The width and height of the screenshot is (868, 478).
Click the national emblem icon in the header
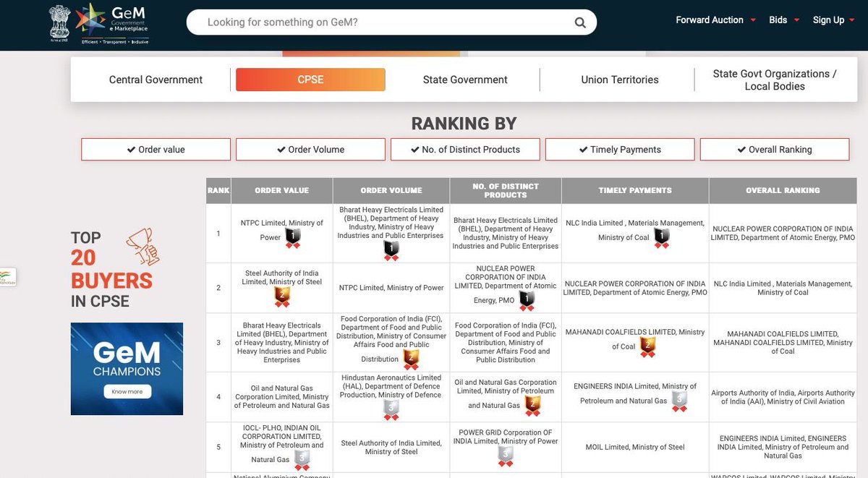58,20
